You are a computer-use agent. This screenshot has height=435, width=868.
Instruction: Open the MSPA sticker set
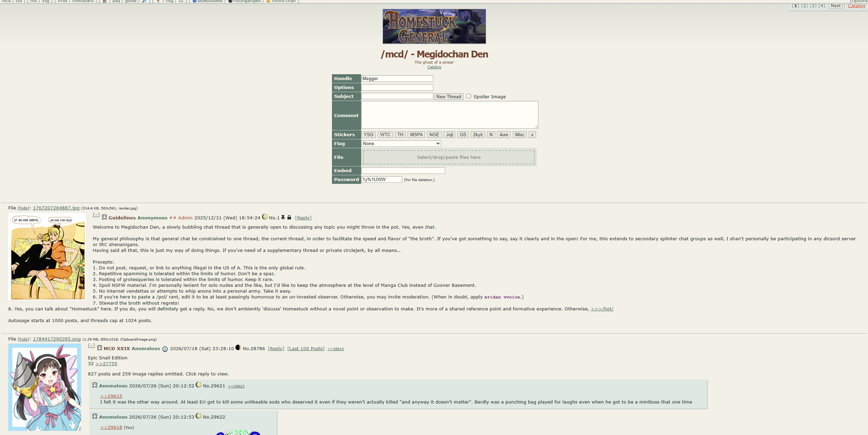coord(417,135)
